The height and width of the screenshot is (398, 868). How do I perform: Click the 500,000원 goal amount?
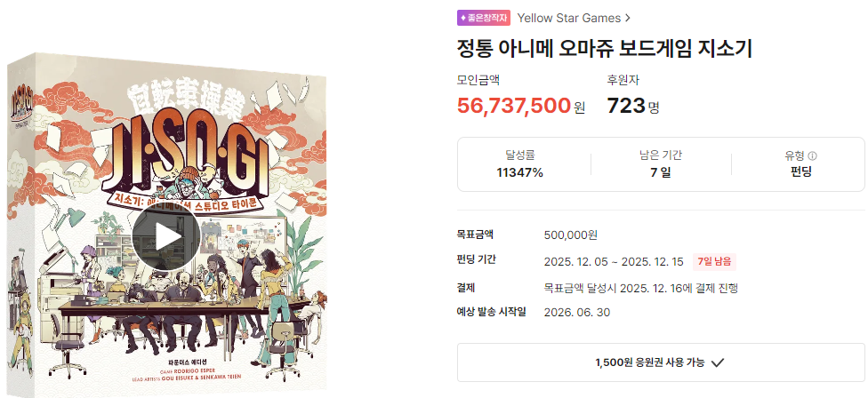point(570,235)
